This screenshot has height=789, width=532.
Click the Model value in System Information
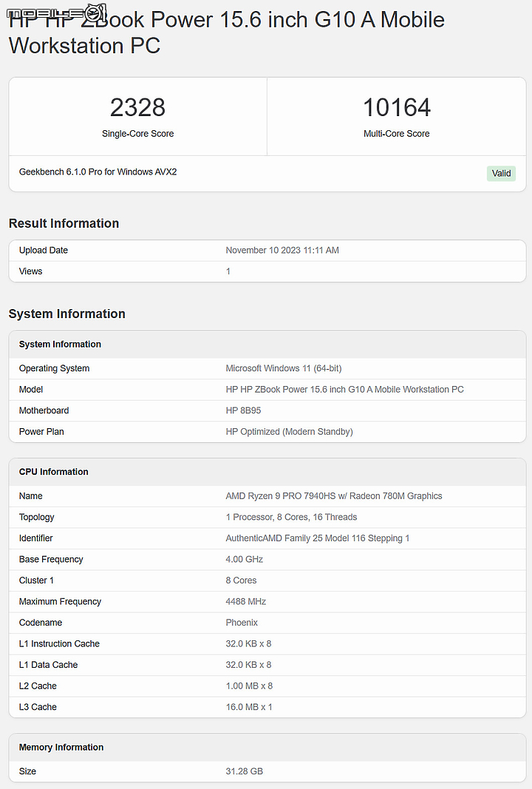coord(344,390)
